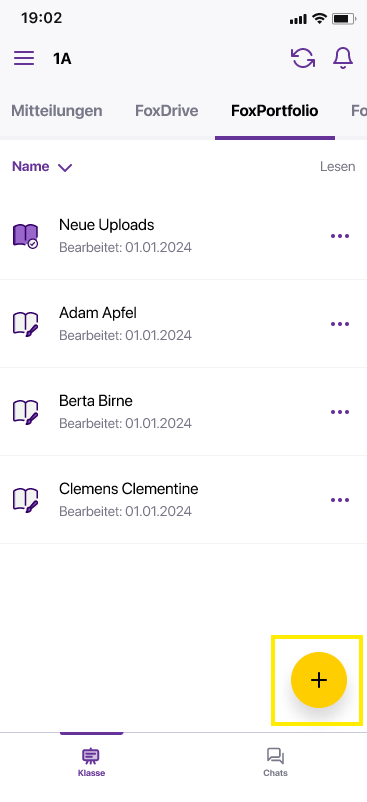Screen dimensions: 367x802
Task: Open the Klasse bottom navigation
Action: 91,762
